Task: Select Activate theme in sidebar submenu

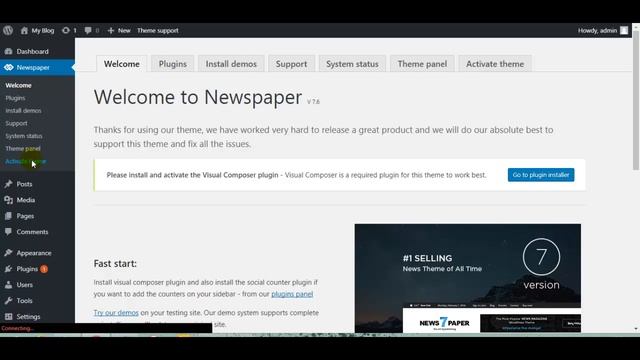Action: (x=25, y=161)
